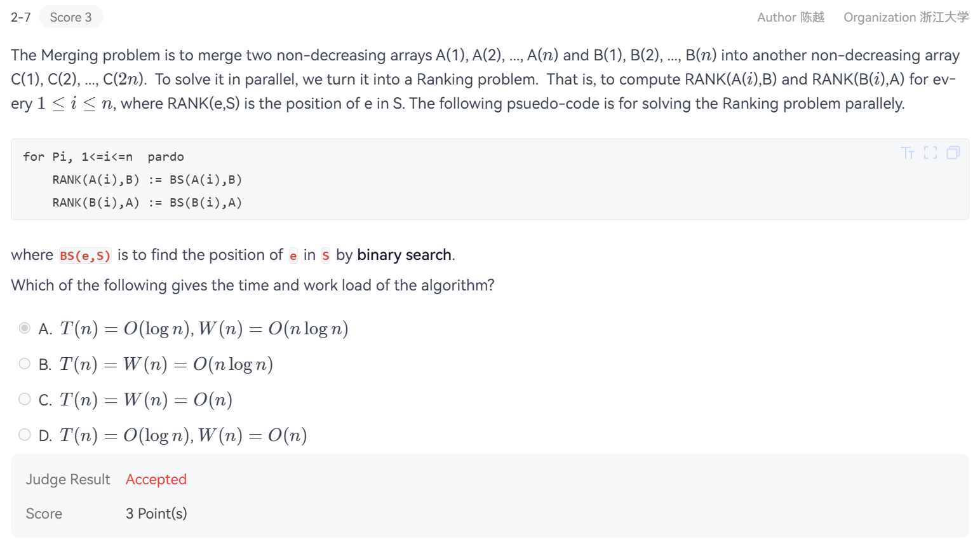Click option B formula T(n)=W(n)=O(n log n)
The width and height of the screenshot is (980, 551).
(166, 364)
